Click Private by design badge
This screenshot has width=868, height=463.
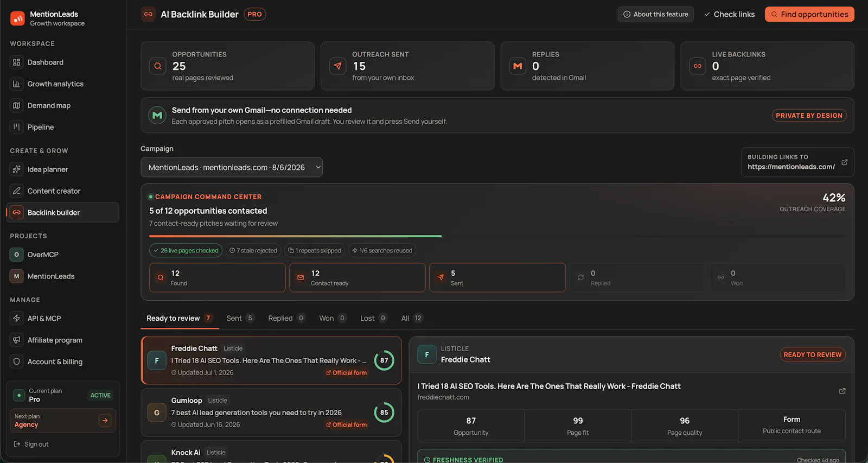click(809, 116)
